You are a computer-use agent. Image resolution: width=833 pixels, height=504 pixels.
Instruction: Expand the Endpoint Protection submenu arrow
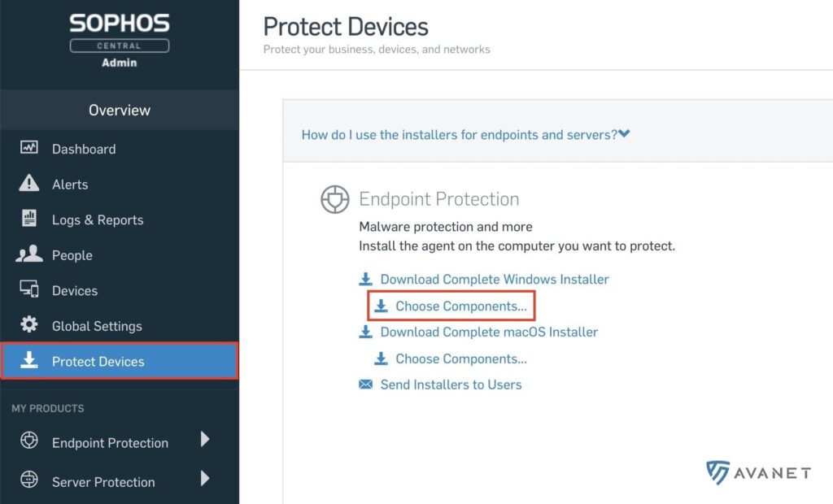click(205, 439)
